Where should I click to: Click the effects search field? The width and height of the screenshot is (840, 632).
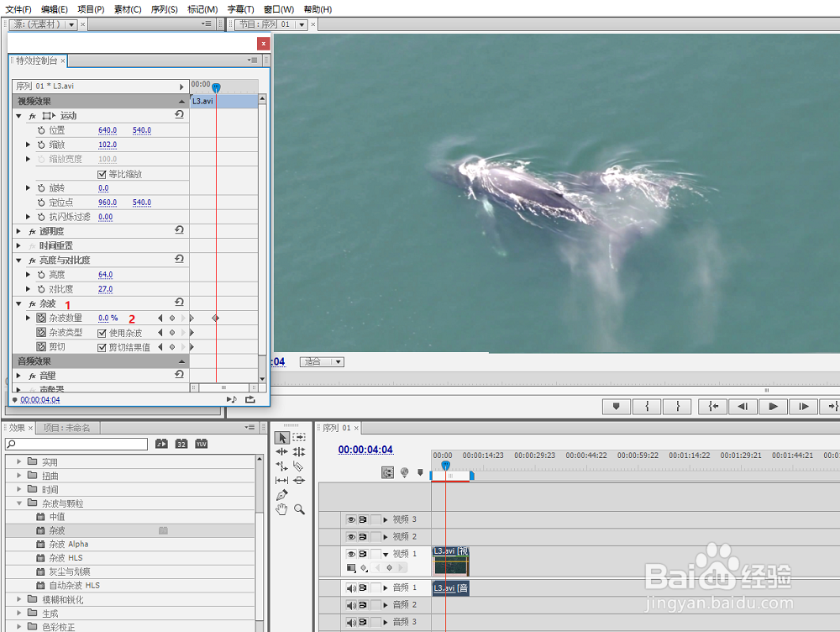tap(76, 444)
